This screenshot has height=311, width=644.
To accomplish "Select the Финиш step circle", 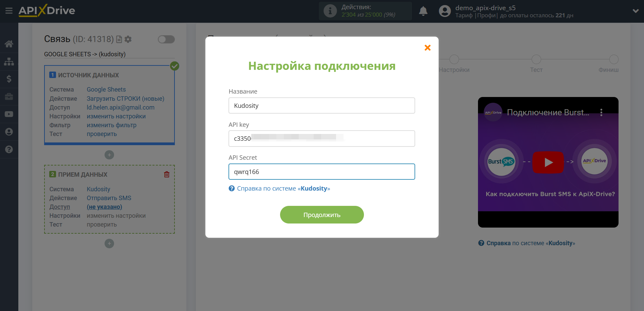I will point(613,59).
